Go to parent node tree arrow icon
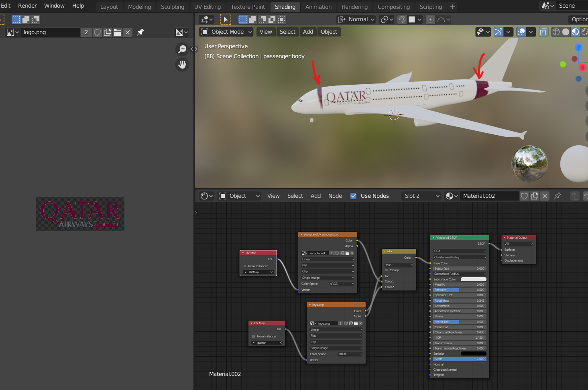Viewport: 588px width, 390px height. [x=575, y=196]
